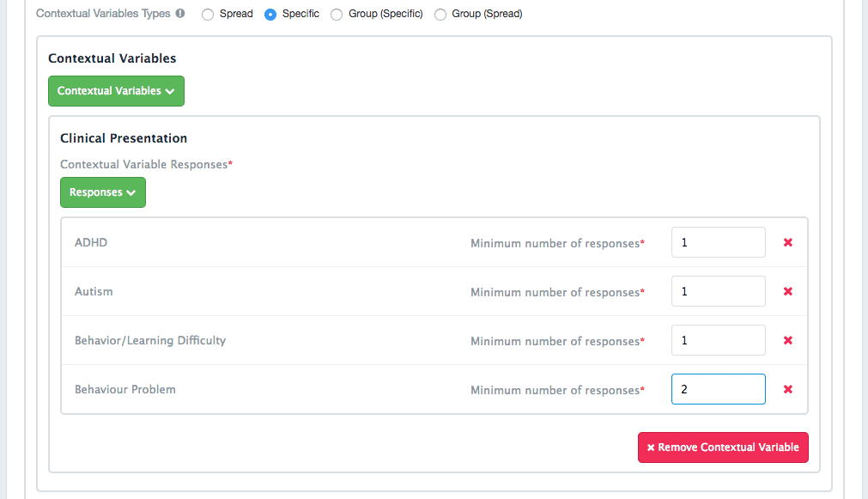Image resolution: width=868 pixels, height=499 pixels.
Task: Edit Behaviour Problem minimum responses field
Action: [x=718, y=389]
